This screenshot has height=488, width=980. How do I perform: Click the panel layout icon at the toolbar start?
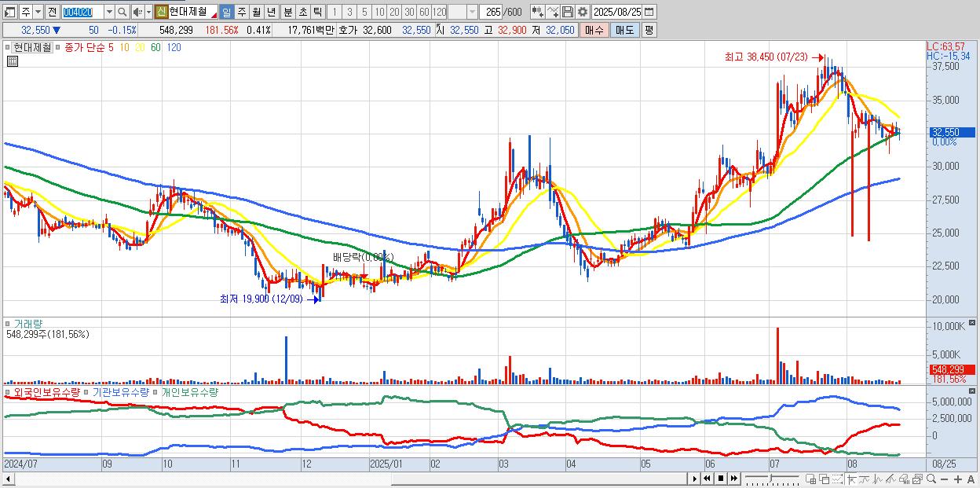click(x=10, y=12)
